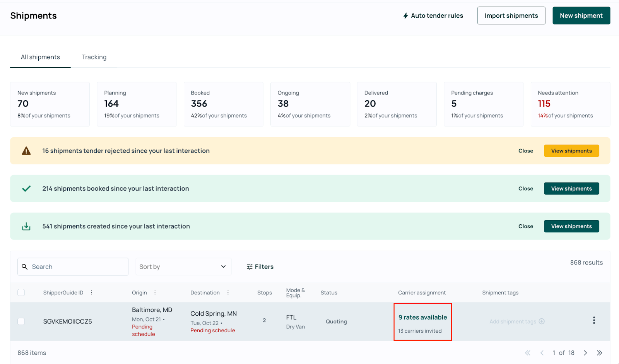This screenshot has height=364, width=619.
Task: Click the Mode & Equip. column header
Action: coord(296,293)
